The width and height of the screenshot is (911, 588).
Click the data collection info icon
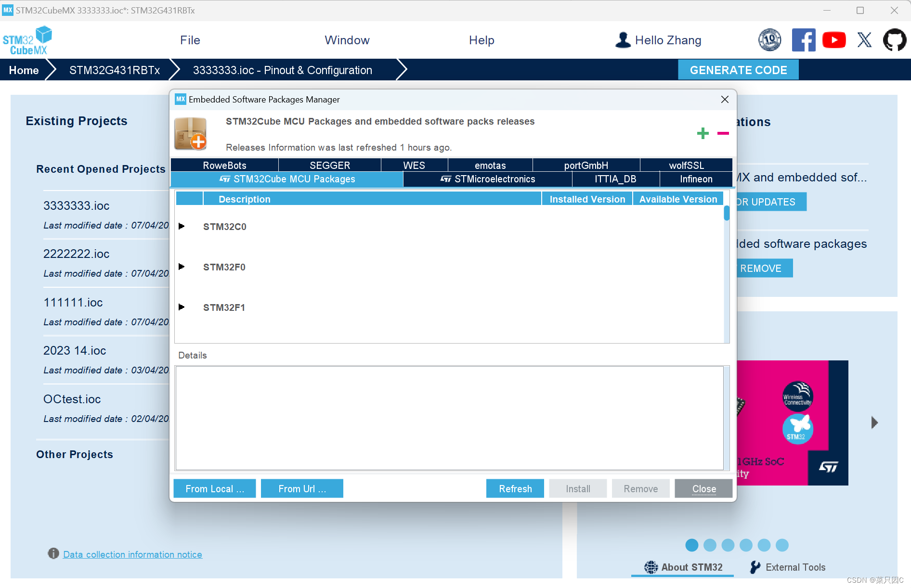click(53, 553)
